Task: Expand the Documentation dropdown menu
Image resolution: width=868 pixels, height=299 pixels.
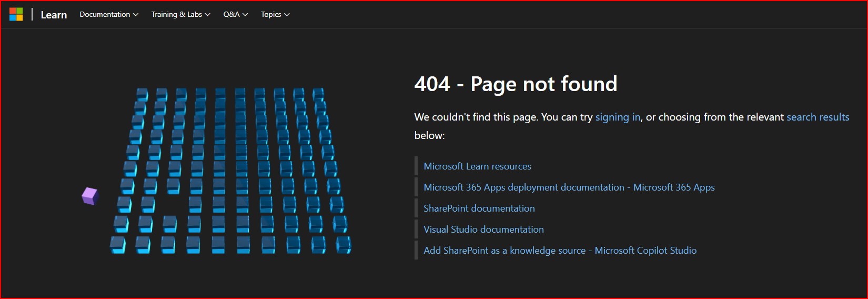Action: click(x=109, y=14)
